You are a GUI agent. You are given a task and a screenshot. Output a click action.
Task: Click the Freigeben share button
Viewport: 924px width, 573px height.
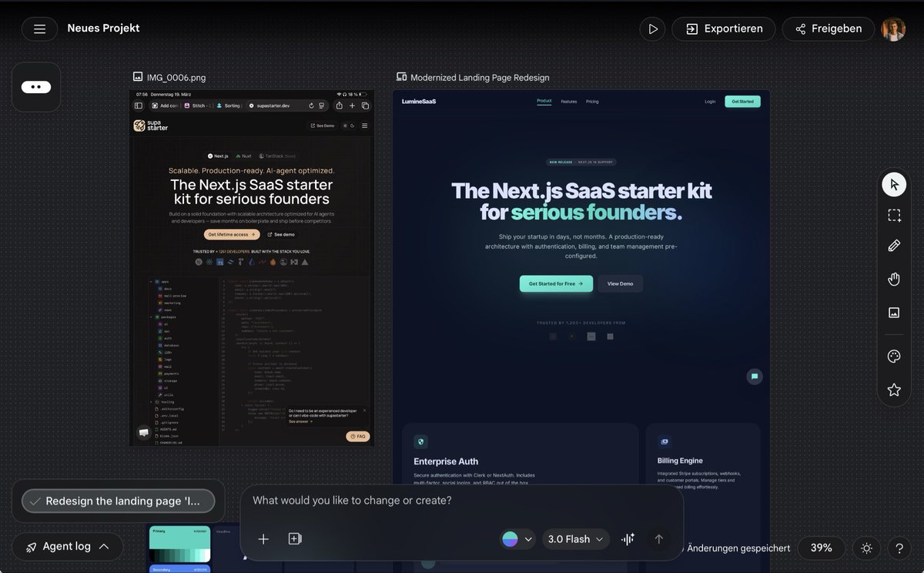[829, 28]
